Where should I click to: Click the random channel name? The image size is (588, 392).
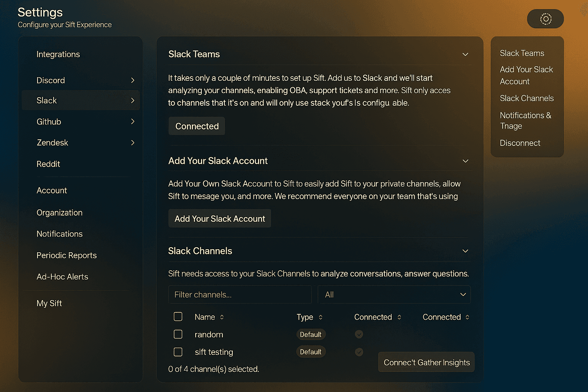[x=209, y=335]
